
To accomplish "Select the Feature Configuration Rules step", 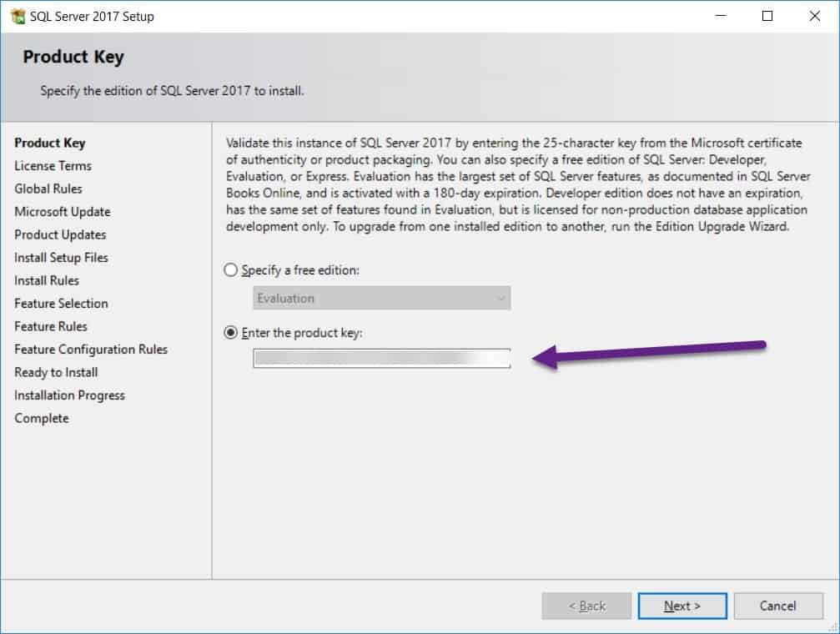I will (91, 350).
